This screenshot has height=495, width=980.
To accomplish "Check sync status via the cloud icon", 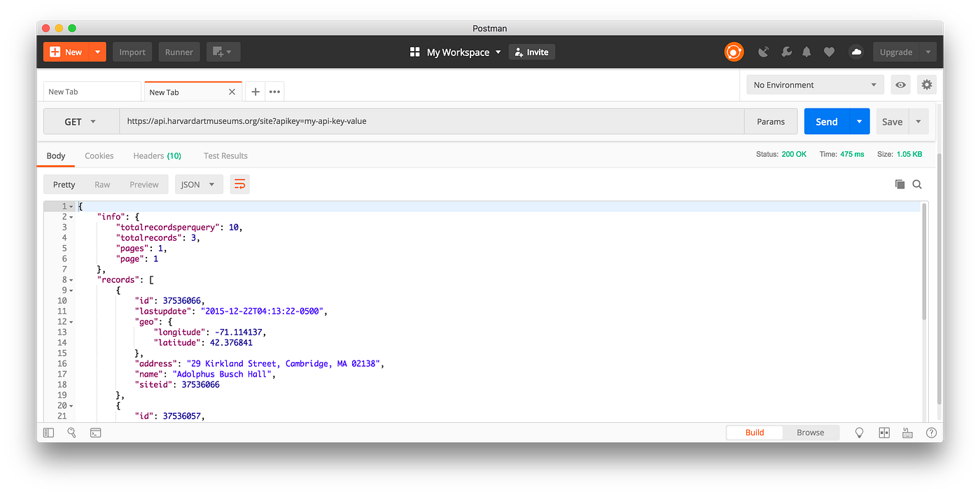I will click(x=855, y=52).
